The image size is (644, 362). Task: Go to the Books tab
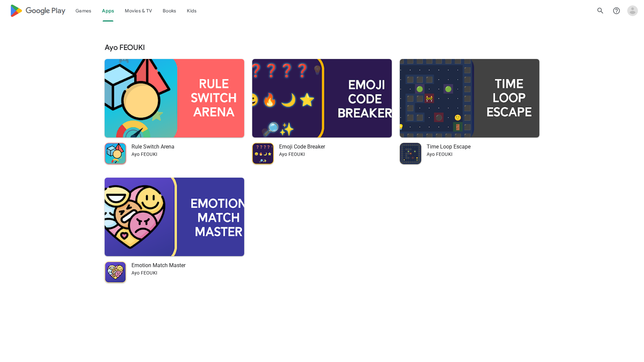coord(169,11)
